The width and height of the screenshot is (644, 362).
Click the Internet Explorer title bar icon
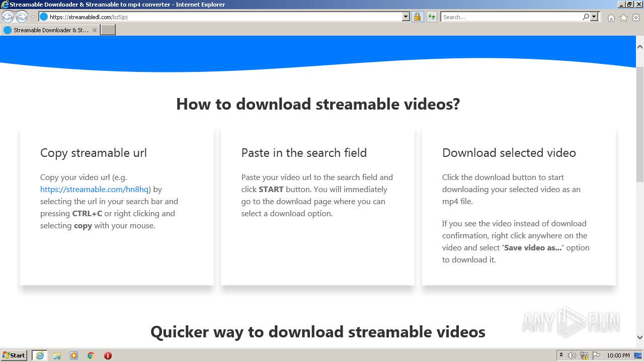pos(5,5)
